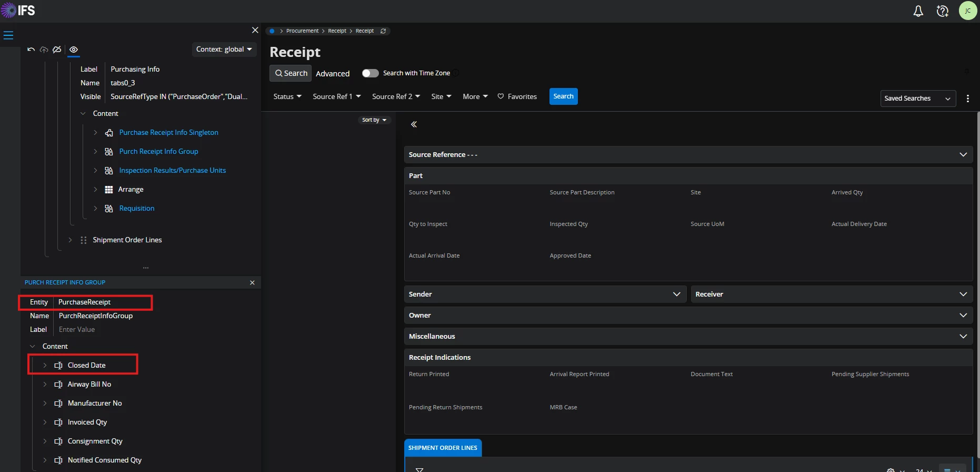Click the grid icon beside Arrange

tap(109, 190)
